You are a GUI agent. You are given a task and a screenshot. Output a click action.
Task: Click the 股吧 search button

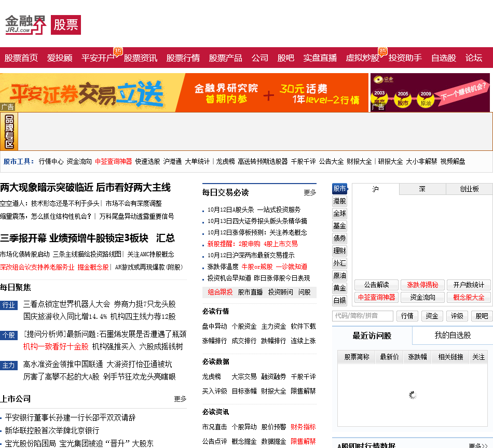tap(482, 316)
